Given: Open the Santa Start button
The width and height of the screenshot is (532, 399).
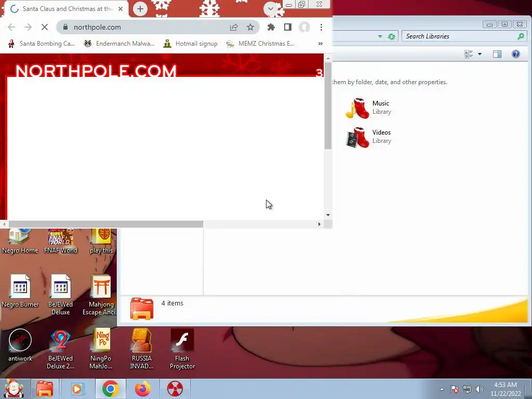Looking at the screenshot, I should (x=14, y=389).
